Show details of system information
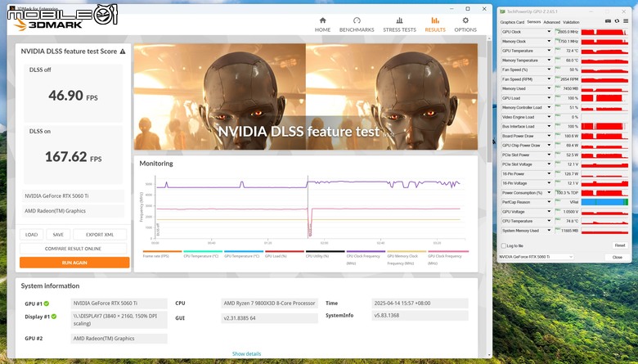638x364 pixels. pyautogui.click(x=246, y=354)
